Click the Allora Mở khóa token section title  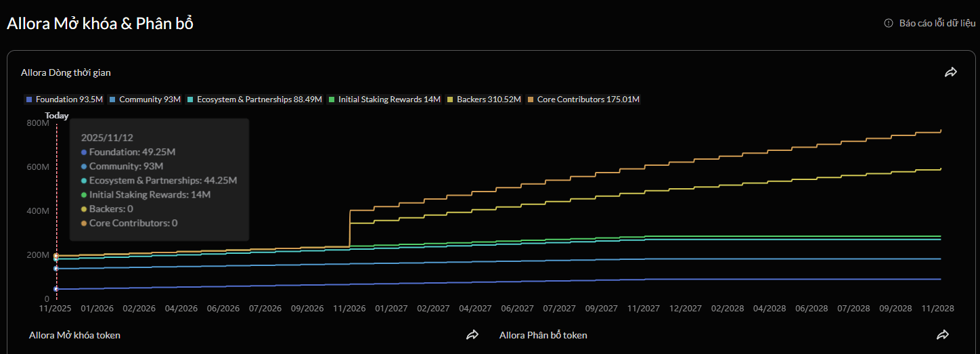(x=74, y=335)
